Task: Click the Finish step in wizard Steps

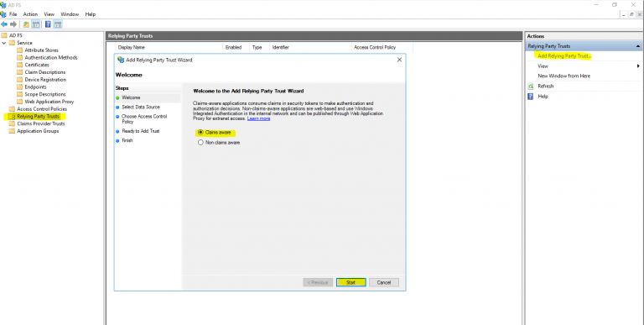Action: click(x=127, y=141)
